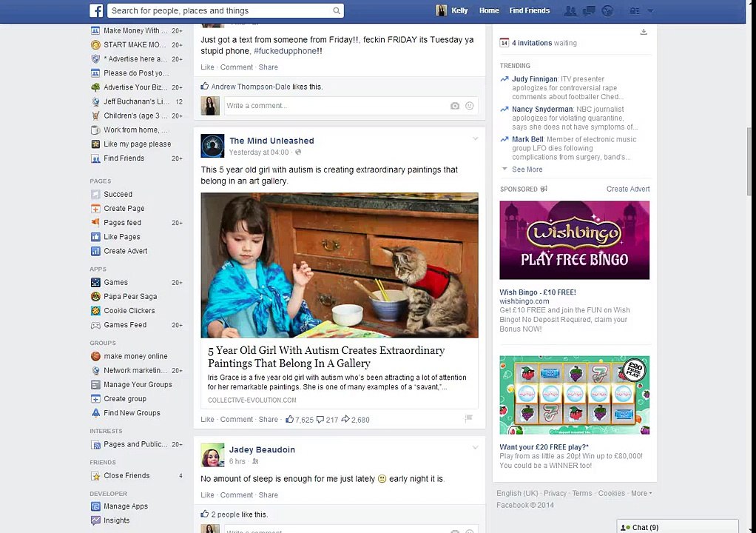Screen dimensions: 756x533
Task: Open the messages icon in top bar
Action: coord(589,10)
